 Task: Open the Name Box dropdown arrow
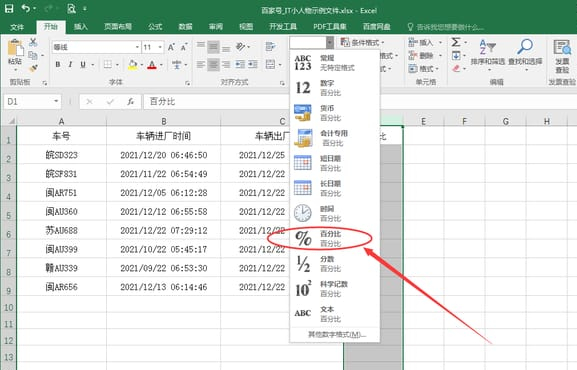point(56,101)
